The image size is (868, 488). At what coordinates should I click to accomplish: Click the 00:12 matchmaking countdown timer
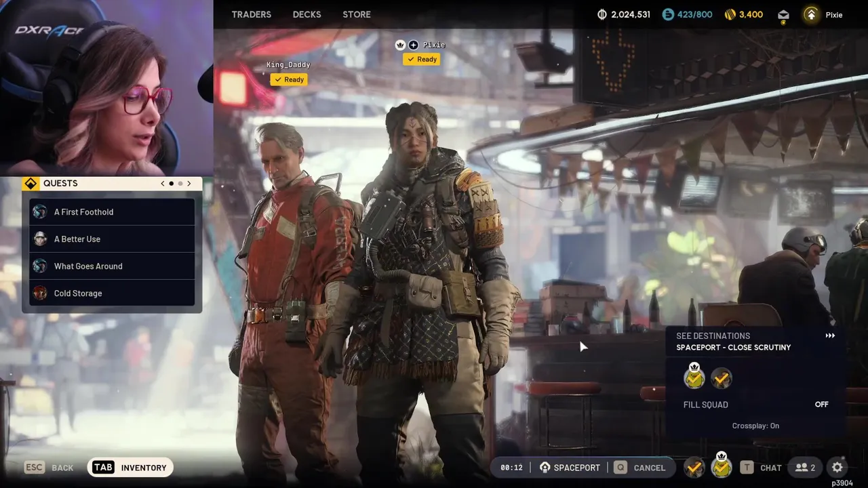[x=512, y=468]
